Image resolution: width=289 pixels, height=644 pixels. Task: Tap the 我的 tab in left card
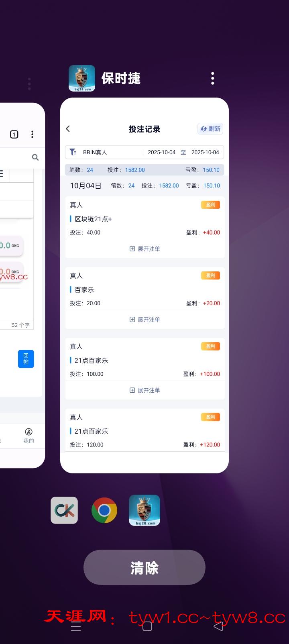(28, 435)
